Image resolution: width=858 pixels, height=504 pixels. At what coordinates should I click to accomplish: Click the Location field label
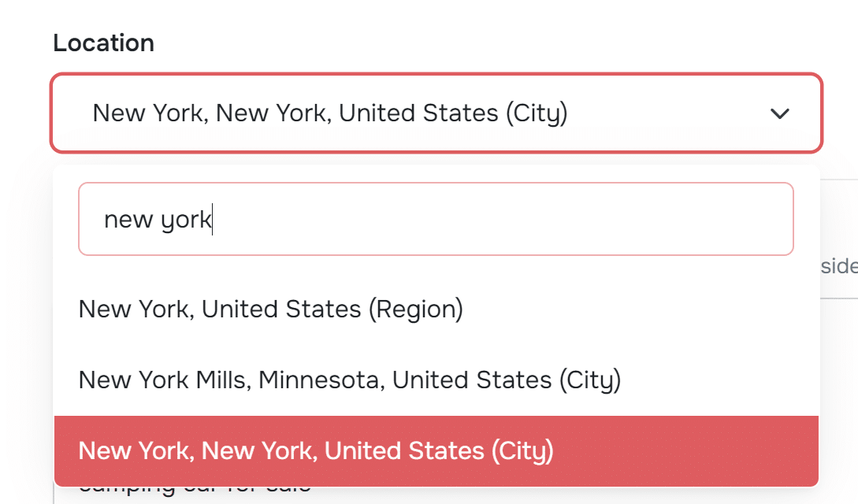tap(103, 43)
